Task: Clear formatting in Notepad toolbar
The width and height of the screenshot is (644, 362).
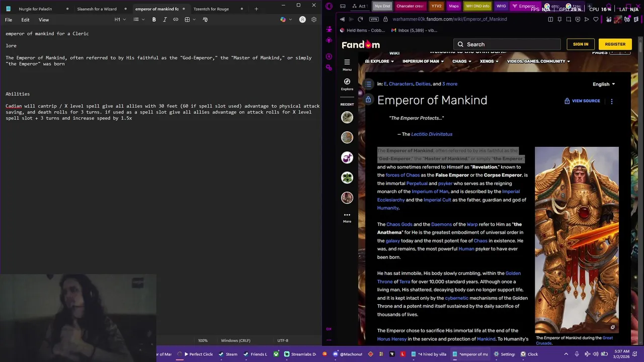Action: coord(205,20)
